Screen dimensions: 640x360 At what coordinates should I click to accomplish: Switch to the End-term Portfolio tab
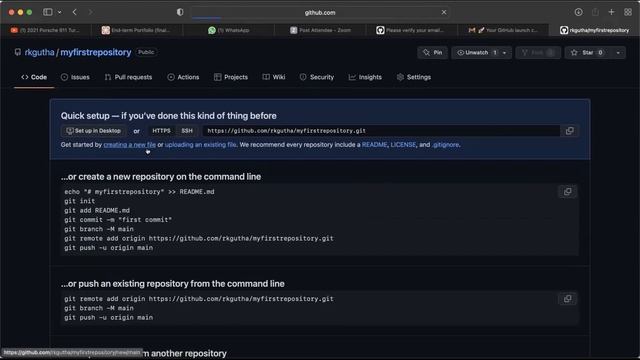click(137, 30)
